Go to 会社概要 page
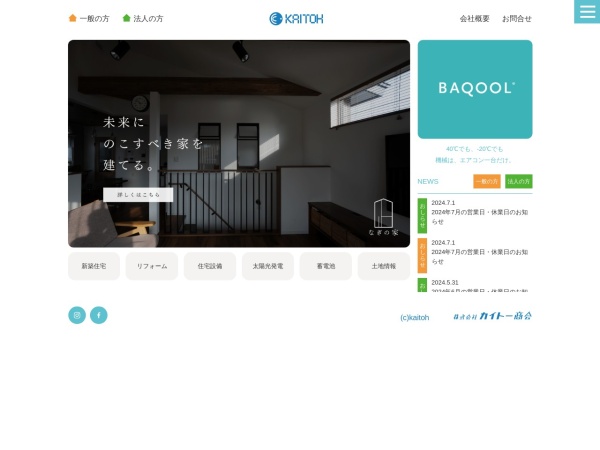The width and height of the screenshot is (600, 450). click(x=474, y=18)
